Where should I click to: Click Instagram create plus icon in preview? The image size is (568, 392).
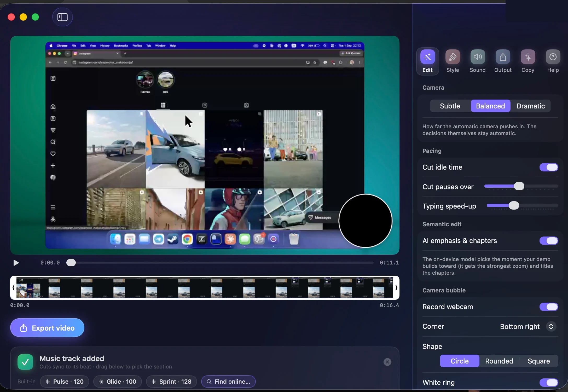click(x=53, y=165)
